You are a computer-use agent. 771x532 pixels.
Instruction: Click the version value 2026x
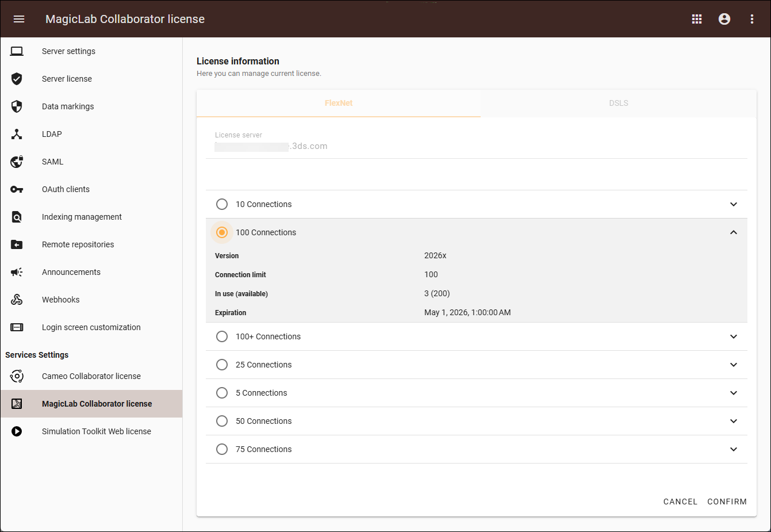click(435, 255)
